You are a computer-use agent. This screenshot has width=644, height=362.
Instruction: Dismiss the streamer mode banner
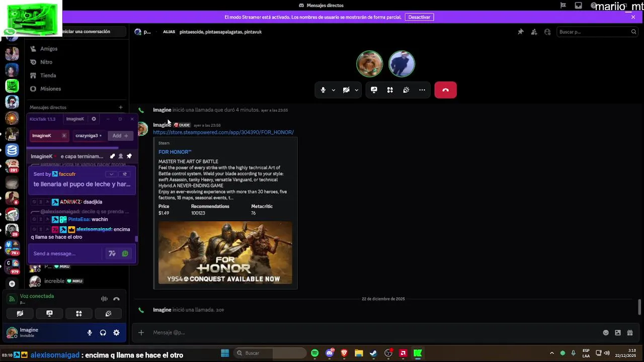coord(633,17)
